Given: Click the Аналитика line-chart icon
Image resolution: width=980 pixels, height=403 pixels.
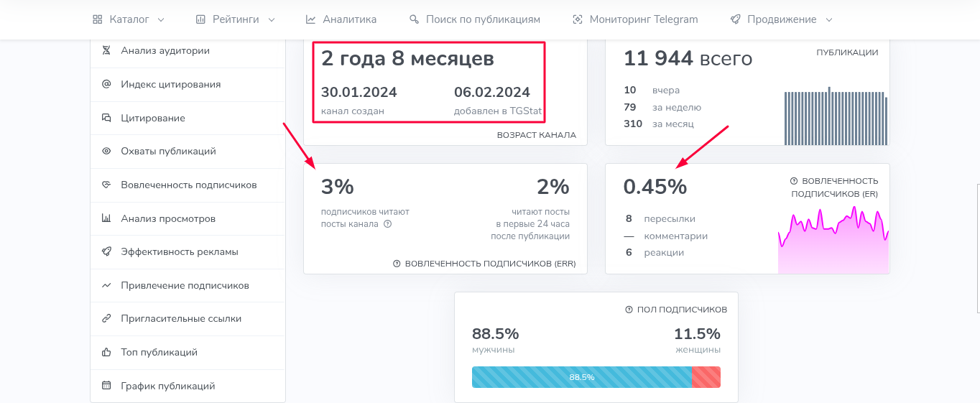Looking at the screenshot, I should (x=310, y=19).
